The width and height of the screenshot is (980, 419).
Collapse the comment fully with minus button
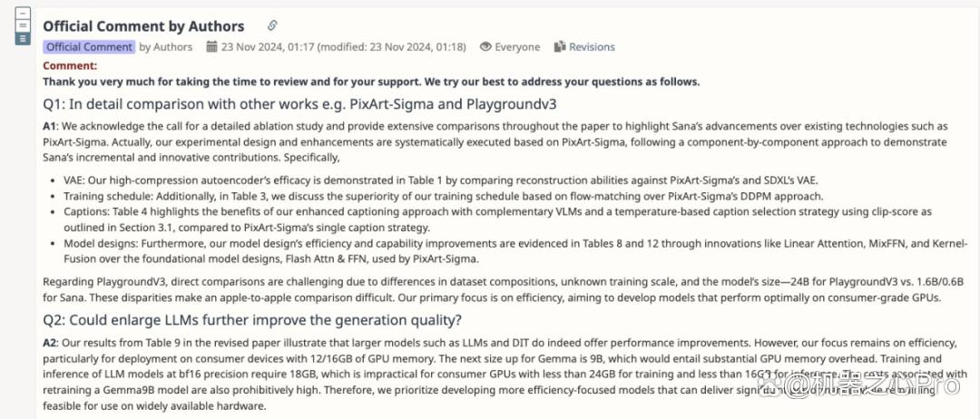[x=23, y=13]
